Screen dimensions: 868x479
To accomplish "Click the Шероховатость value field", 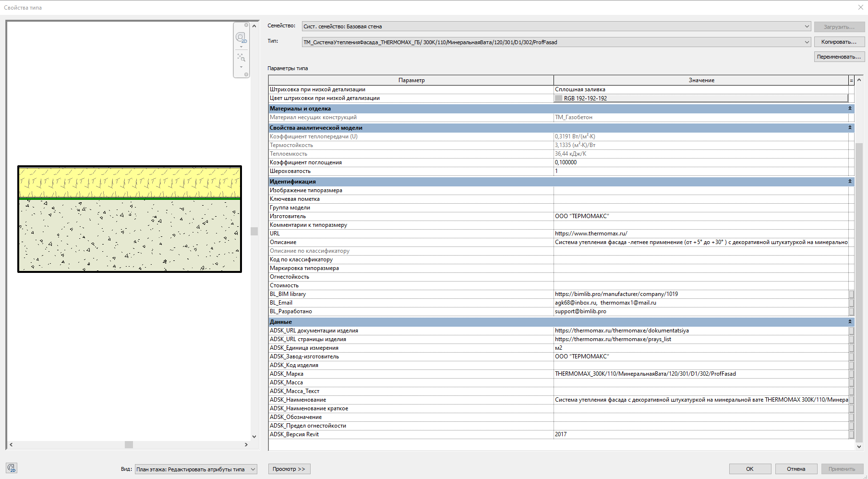I will pos(701,171).
